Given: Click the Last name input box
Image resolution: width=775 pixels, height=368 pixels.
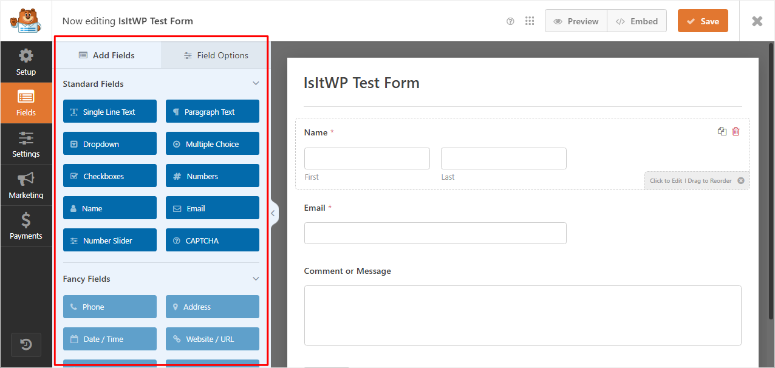Looking at the screenshot, I should pyautogui.click(x=504, y=159).
